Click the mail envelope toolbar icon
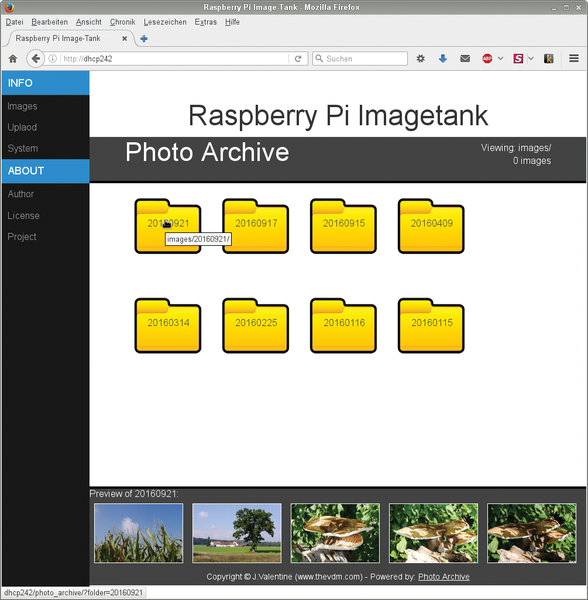588x600 pixels. 465,59
